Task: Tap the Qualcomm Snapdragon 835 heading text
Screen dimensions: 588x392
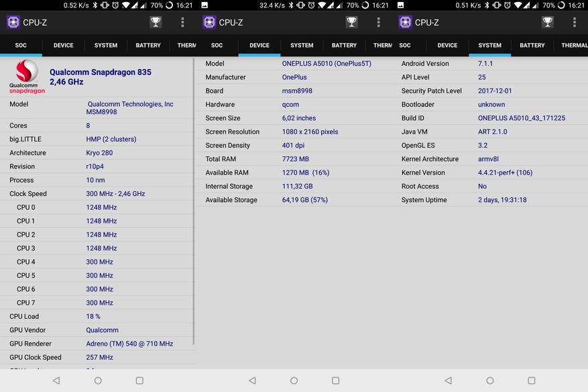Action: 100,72
